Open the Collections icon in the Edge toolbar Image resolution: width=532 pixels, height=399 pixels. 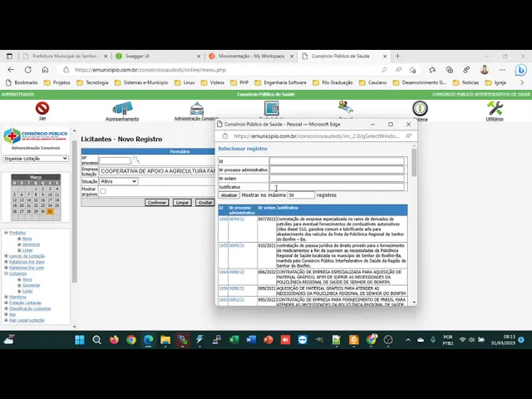450,70
